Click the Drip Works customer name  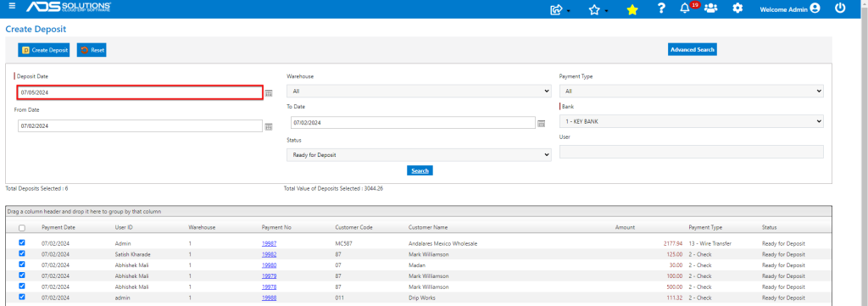[422, 298]
